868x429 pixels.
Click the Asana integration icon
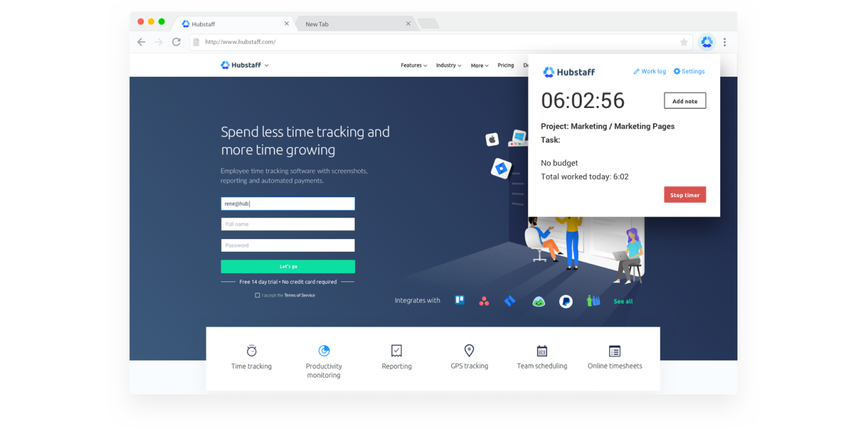(x=485, y=300)
